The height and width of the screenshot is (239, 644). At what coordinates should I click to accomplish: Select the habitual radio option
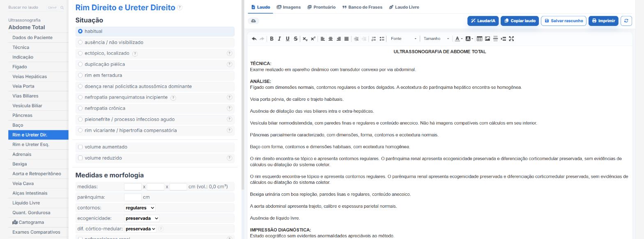click(x=80, y=31)
